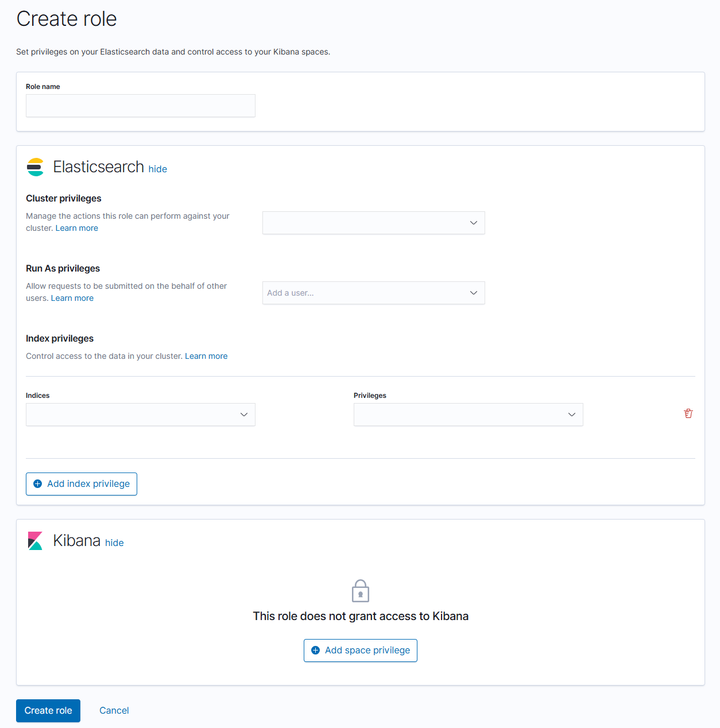The width and height of the screenshot is (720, 728).
Task: Hide the Elasticsearch section
Action: pos(157,169)
